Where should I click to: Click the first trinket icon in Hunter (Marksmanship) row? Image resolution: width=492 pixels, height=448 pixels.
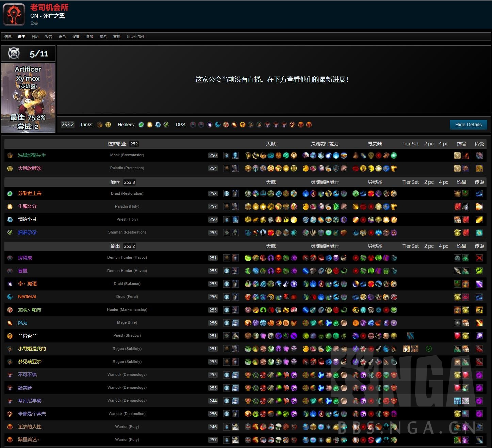click(457, 310)
